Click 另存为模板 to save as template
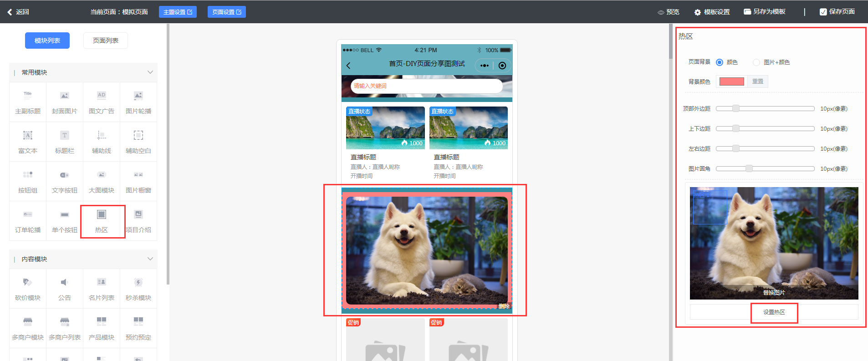The width and height of the screenshot is (868, 361). pos(765,12)
